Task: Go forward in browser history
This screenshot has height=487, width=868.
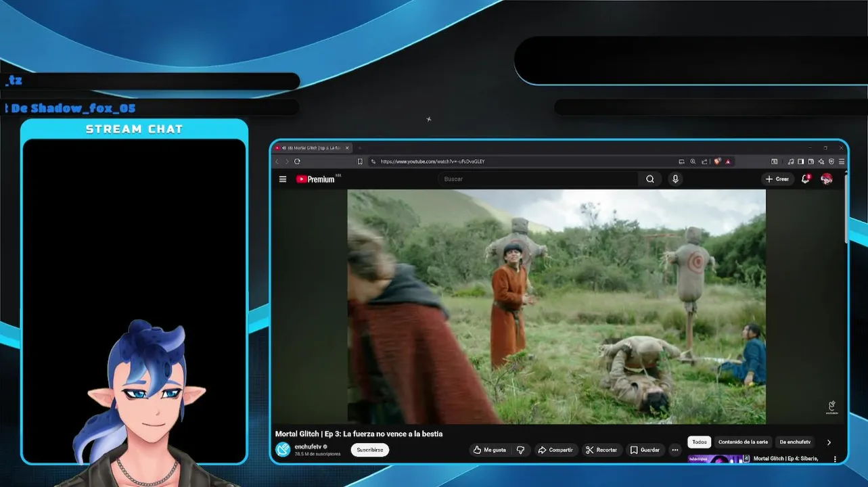Action: 287,162
